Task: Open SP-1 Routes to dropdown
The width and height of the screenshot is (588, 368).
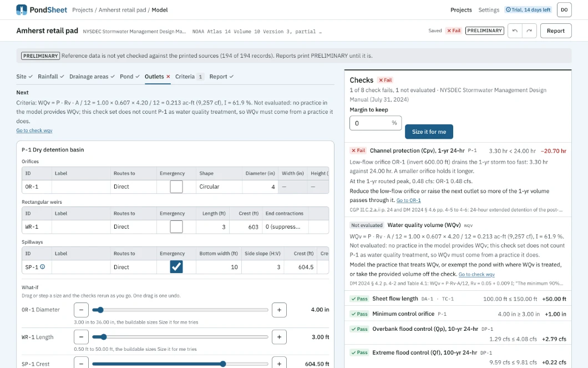Action: pyautogui.click(x=134, y=267)
